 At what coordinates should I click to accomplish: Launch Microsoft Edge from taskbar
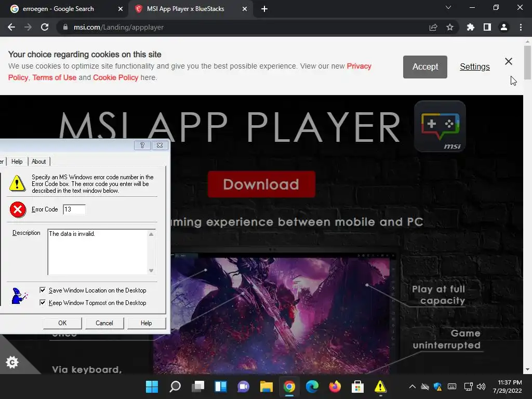[312, 387]
